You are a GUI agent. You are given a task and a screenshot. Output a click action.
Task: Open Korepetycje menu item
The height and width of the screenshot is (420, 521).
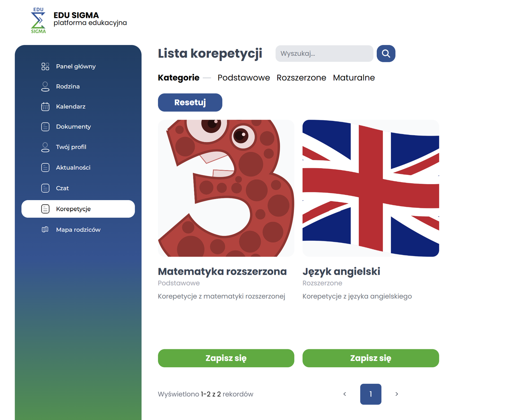(78, 209)
